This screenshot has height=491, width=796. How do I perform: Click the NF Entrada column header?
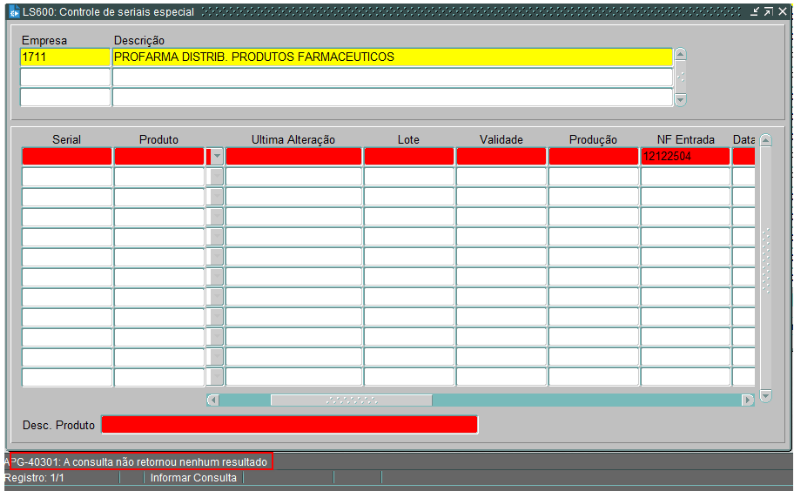pos(685,140)
